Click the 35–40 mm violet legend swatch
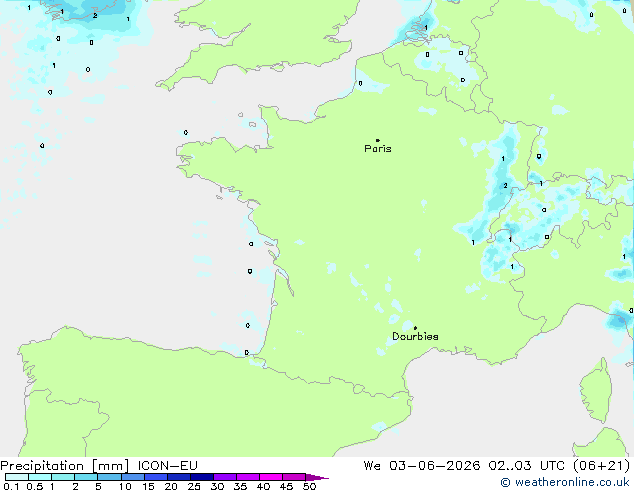Viewport: 634px width, 490px height. (247, 477)
